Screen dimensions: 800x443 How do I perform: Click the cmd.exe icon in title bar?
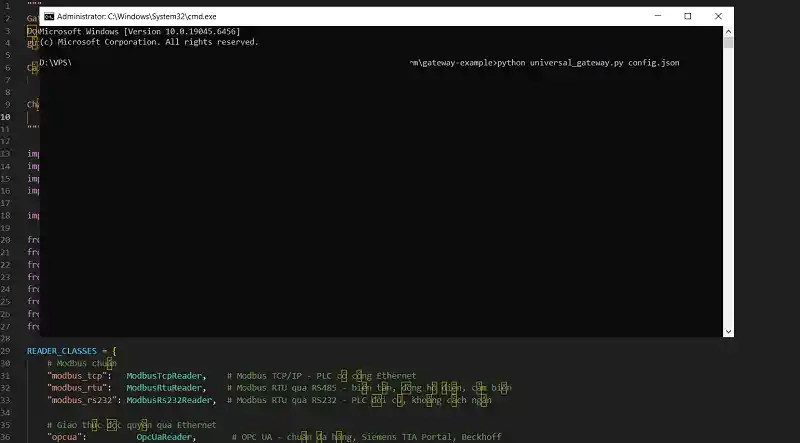point(49,16)
